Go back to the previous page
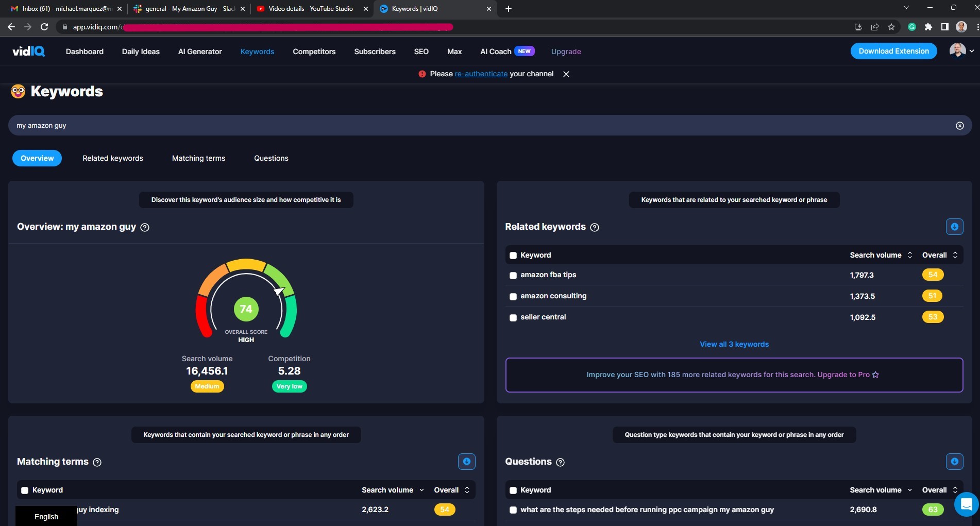Image resolution: width=980 pixels, height=526 pixels. [x=11, y=27]
